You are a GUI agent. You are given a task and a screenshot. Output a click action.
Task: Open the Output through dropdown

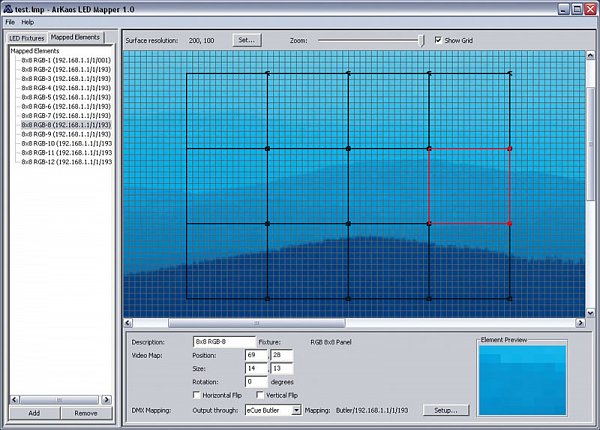coord(296,410)
